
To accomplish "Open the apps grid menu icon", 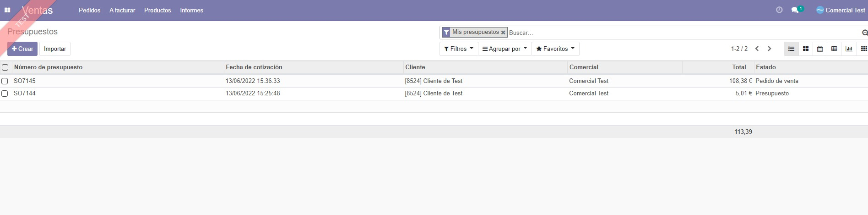I will pos(7,10).
